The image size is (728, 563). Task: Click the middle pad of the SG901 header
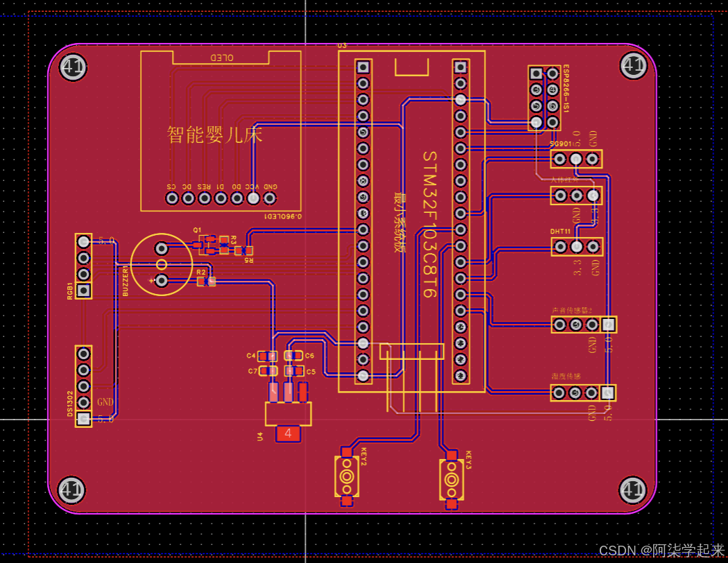click(576, 159)
